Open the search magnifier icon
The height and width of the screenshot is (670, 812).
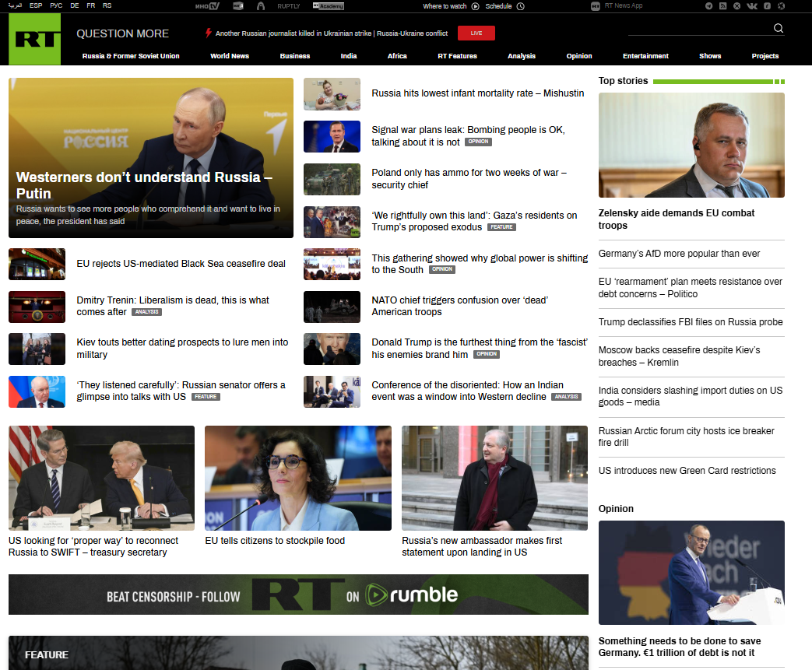(x=779, y=29)
